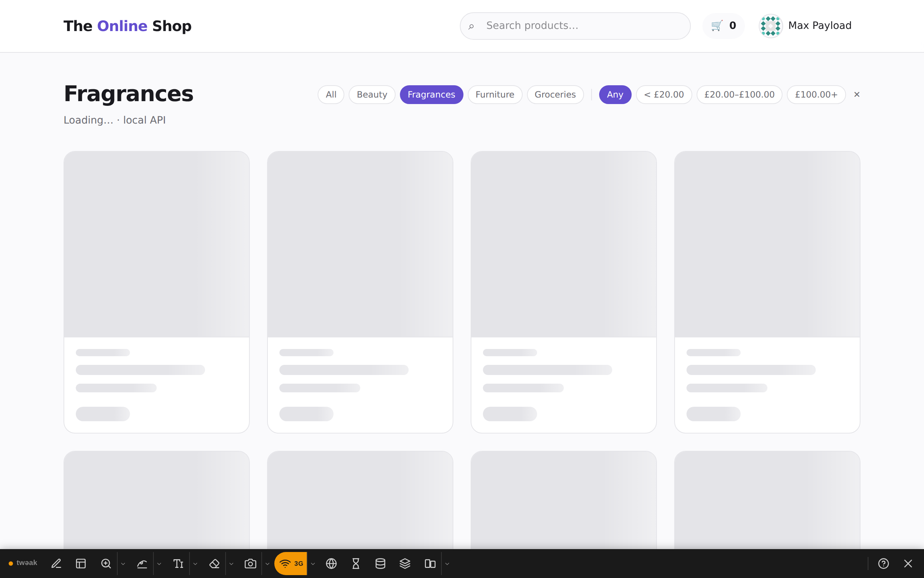Click The Online Shop logo

click(x=127, y=26)
